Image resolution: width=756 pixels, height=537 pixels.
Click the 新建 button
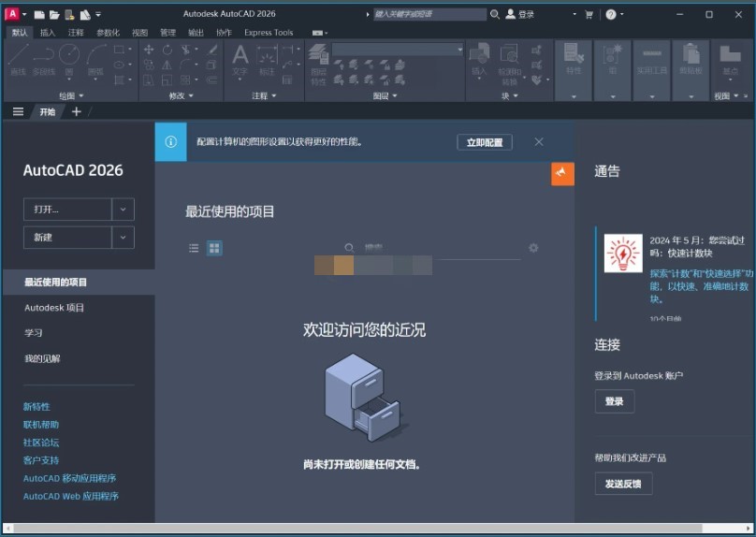click(x=67, y=238)
